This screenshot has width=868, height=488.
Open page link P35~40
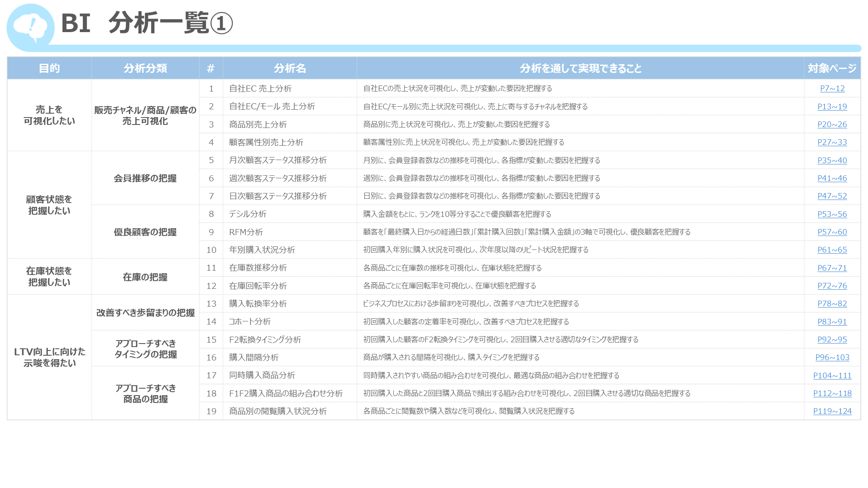832,160
